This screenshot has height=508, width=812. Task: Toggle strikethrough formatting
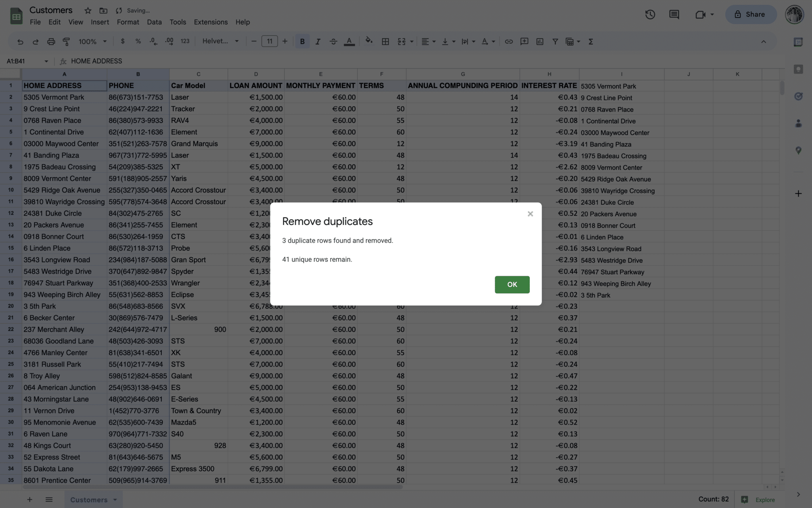click(333, 42)
